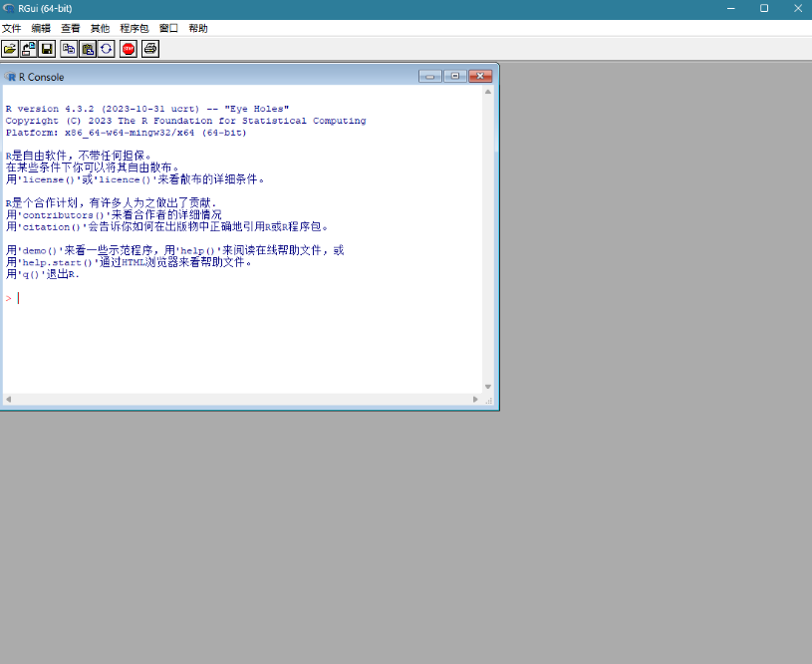Click the 'contributors()' text in the console

coord(64,215)
